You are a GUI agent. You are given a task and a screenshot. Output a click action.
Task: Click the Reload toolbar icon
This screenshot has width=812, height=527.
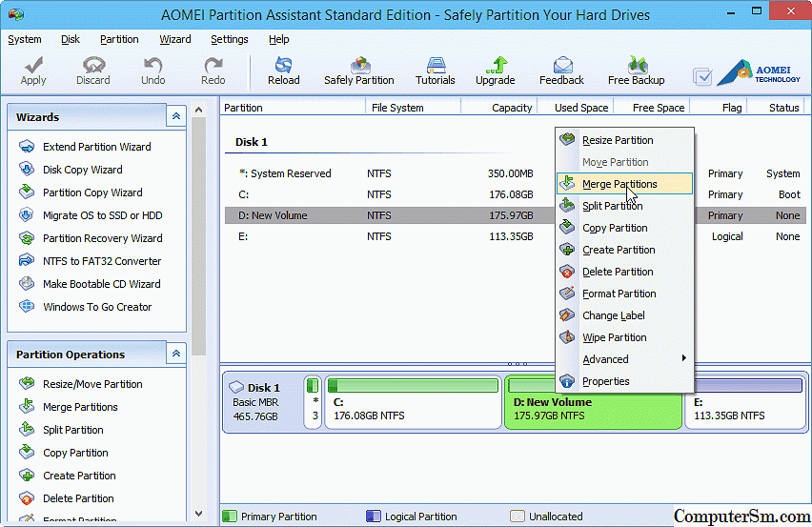coord(283,71)
